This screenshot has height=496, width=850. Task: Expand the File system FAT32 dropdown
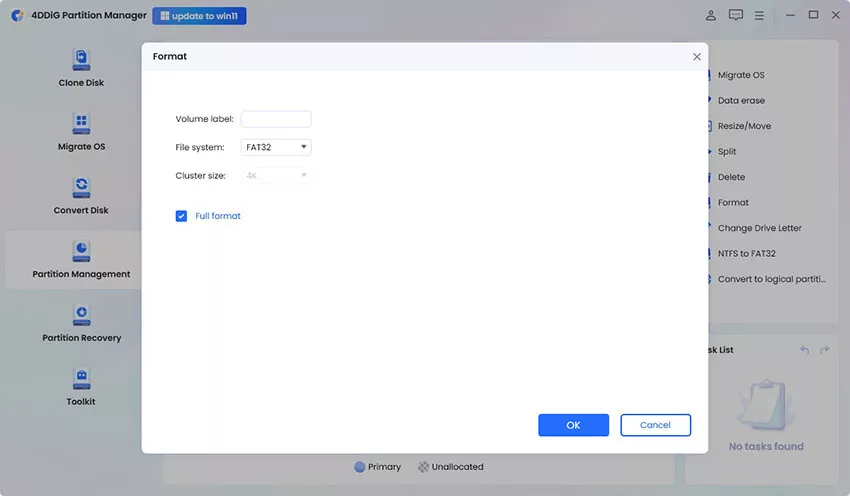click(277, 147)
